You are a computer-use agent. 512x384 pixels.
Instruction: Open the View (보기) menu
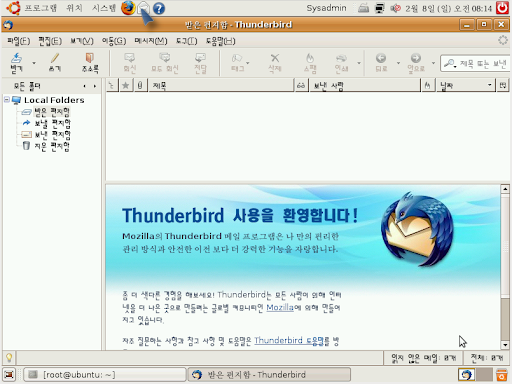tap(82, 41)
